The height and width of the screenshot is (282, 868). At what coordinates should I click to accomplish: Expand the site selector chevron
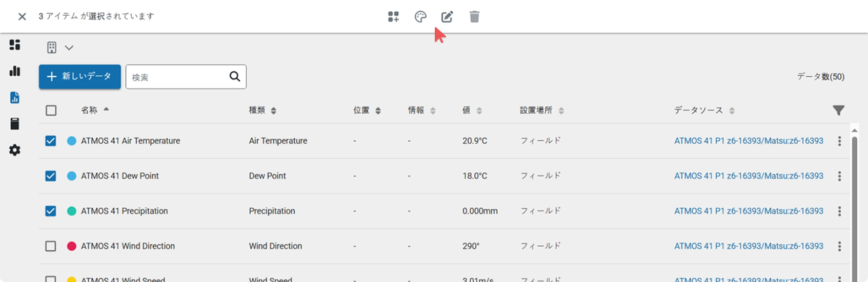click(69, 48)
